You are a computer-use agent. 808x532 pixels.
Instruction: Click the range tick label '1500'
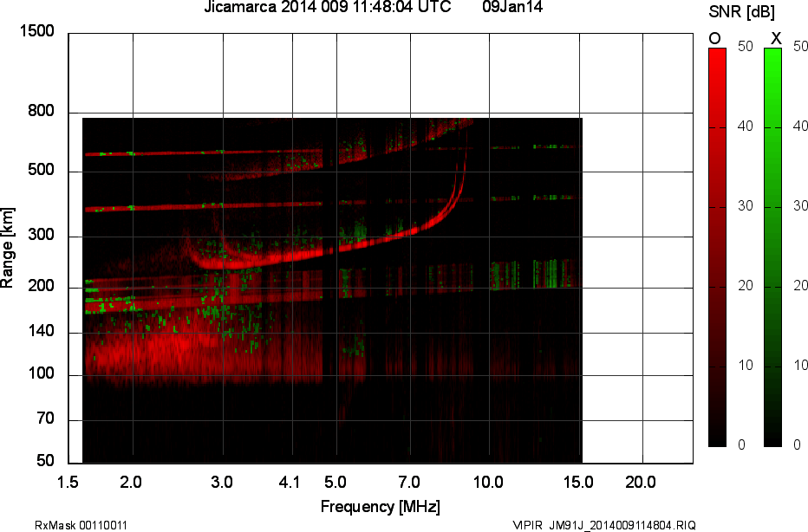[36, 31]
